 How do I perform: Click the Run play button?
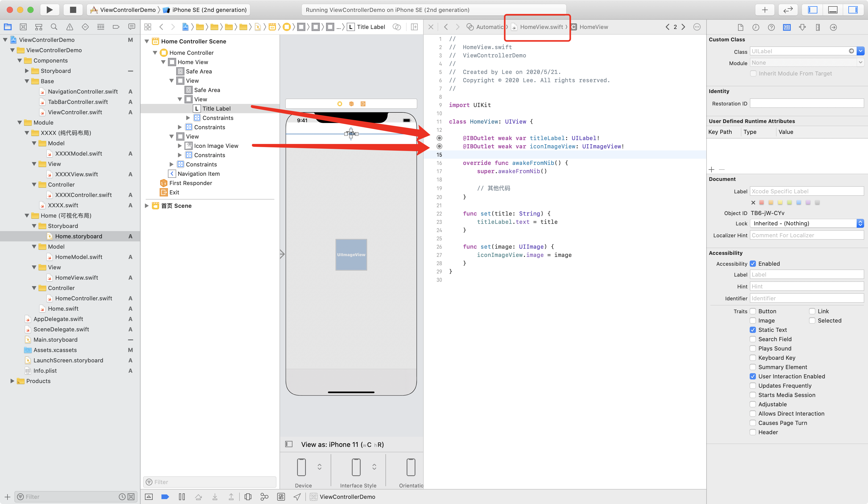coord(50,10)
